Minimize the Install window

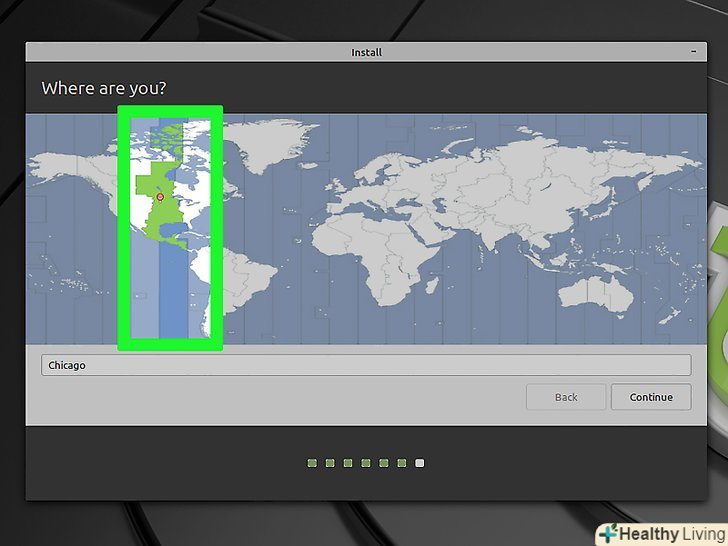click(694, 52)
